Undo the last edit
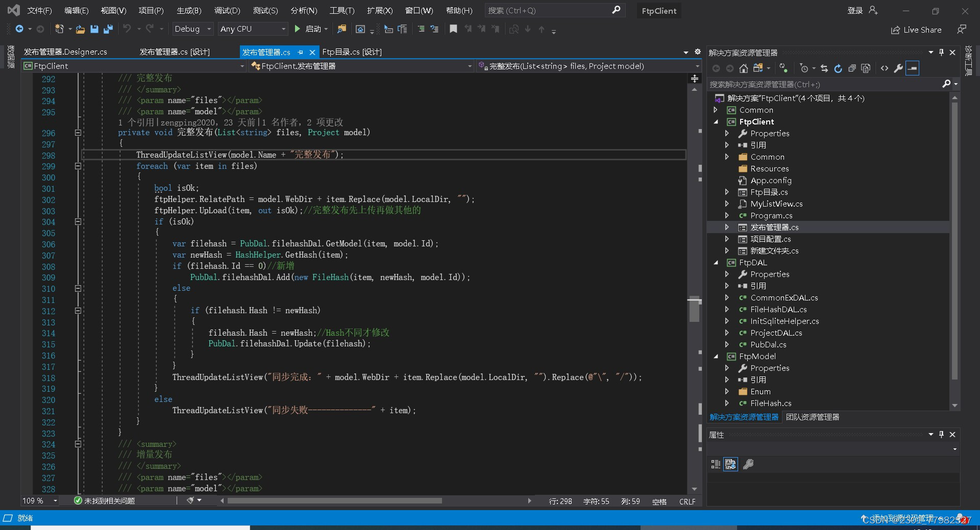 127,29
